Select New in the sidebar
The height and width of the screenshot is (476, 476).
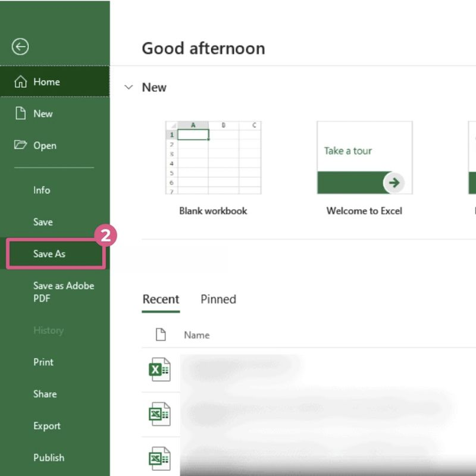(x=55, y=114)
